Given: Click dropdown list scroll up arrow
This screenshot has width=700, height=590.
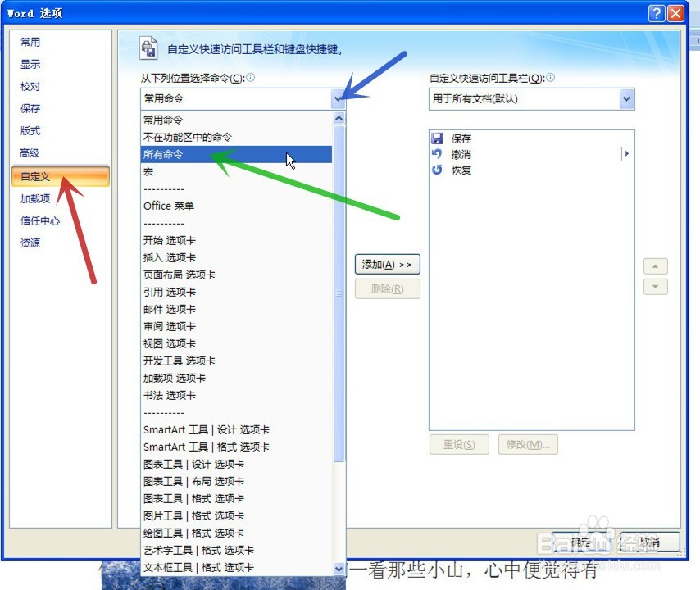Looking at the screenshot, I should [339, 118].
